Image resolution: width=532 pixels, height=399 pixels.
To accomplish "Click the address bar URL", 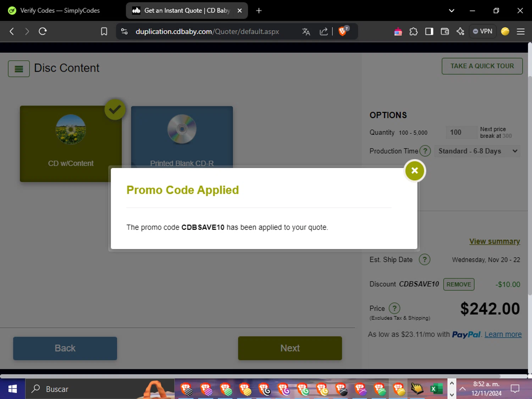I will click(x=207, y=31).
